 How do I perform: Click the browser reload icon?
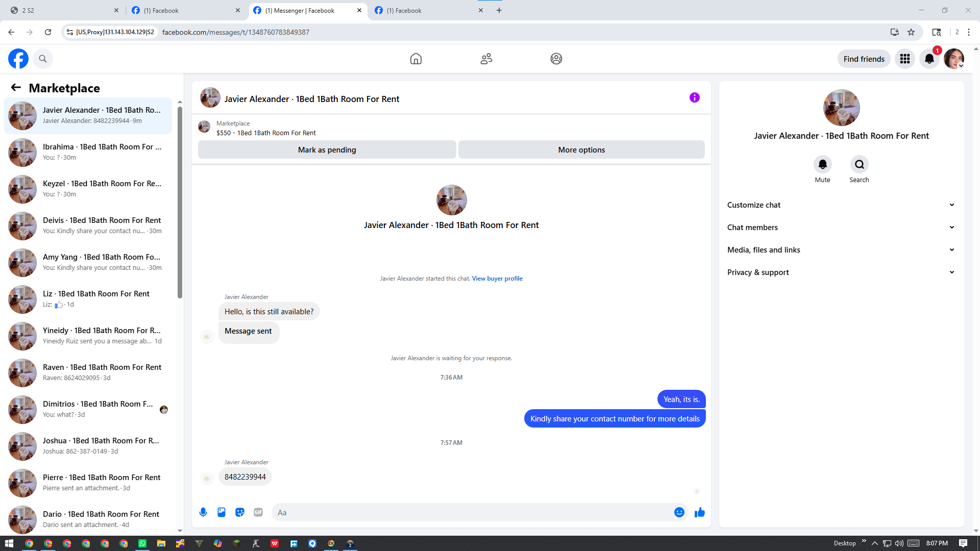tap(48, 32)
